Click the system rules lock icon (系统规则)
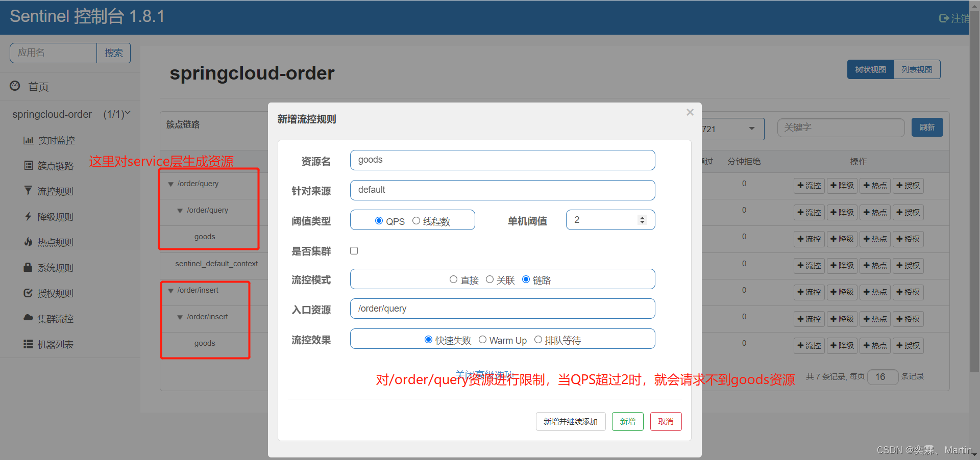The height and width of the screenshot is (460, 980). click(x=28, y=267)
